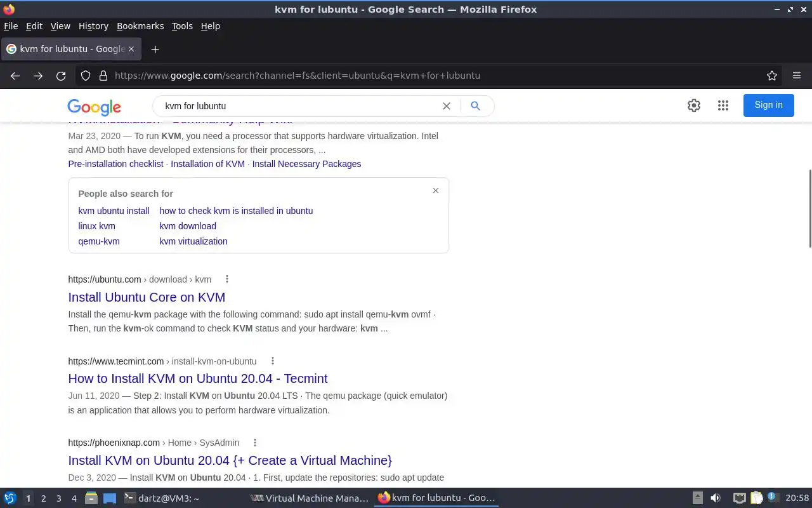The width and height of the screenshot is (812, 508).
Task: Show site security lock info
Action: pos(103,76)
